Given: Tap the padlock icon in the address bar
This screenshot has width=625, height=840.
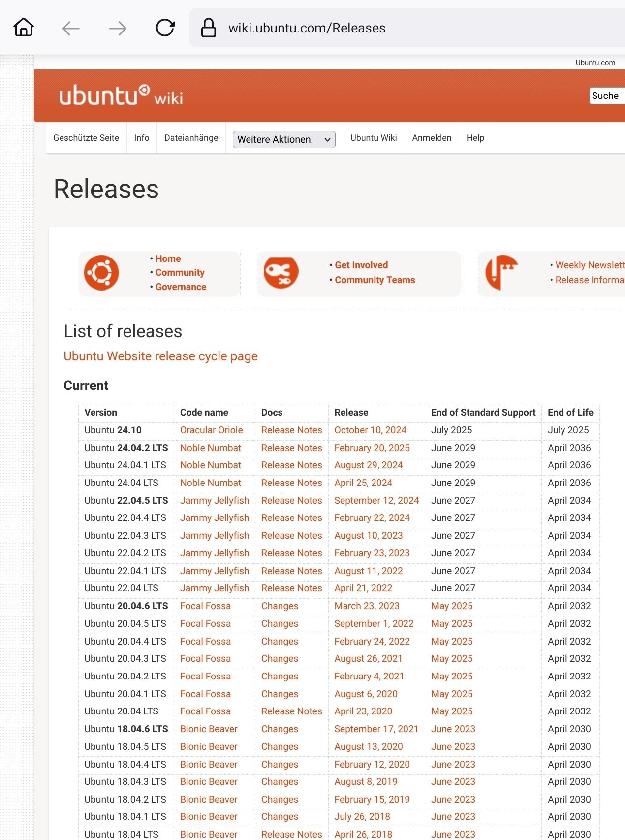Looking at the screenshot, I should [x=209, y=28].
